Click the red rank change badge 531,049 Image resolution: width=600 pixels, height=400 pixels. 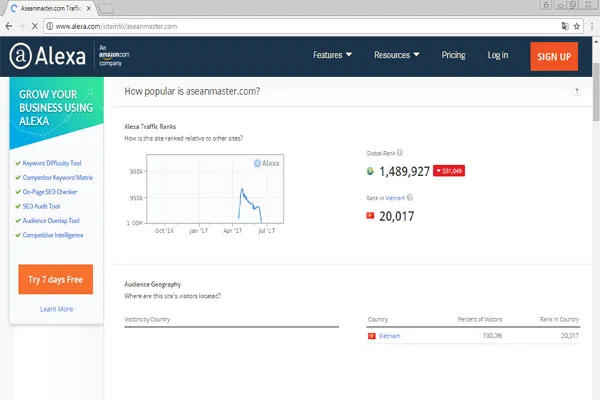click(449, 171)
